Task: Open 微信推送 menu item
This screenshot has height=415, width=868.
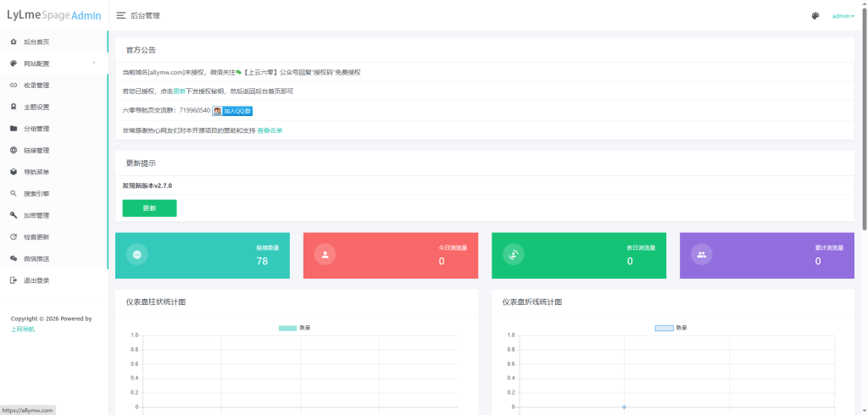Action: pyautogui.click(x=53, y=258)
